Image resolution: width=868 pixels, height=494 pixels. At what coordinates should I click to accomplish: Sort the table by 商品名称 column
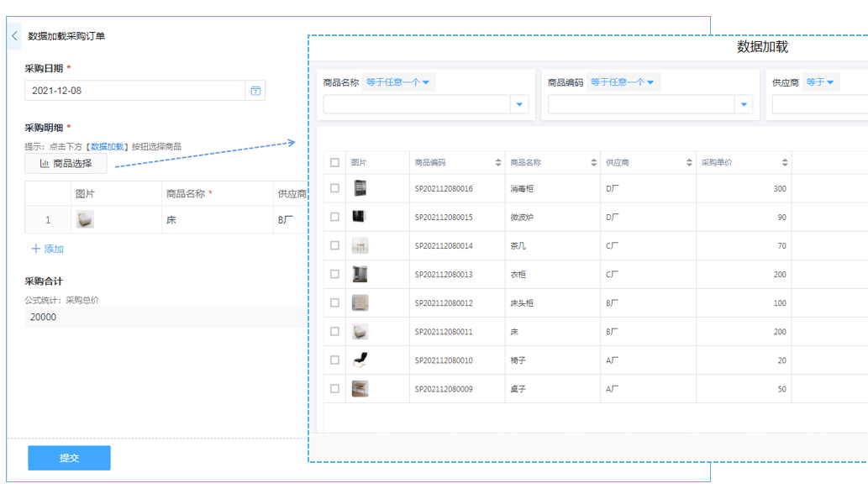pyautogui.click(x=594, y=163)
